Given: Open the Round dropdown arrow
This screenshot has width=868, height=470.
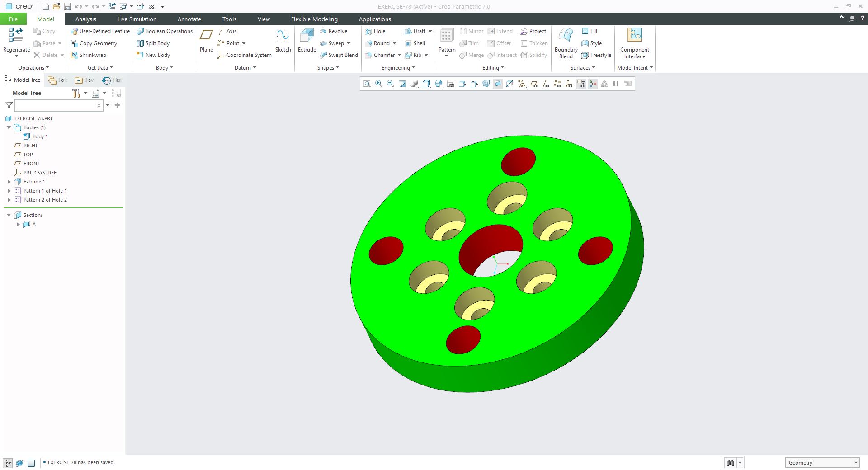Looking at the screenshot, I should coord(394,43).
